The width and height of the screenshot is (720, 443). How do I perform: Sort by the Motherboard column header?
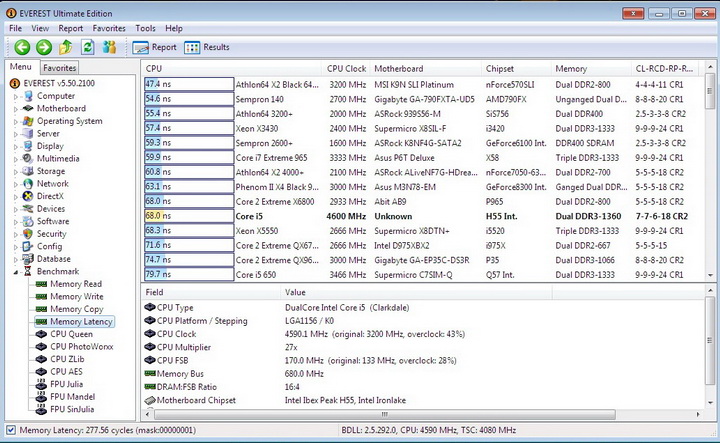coord(426,68)
